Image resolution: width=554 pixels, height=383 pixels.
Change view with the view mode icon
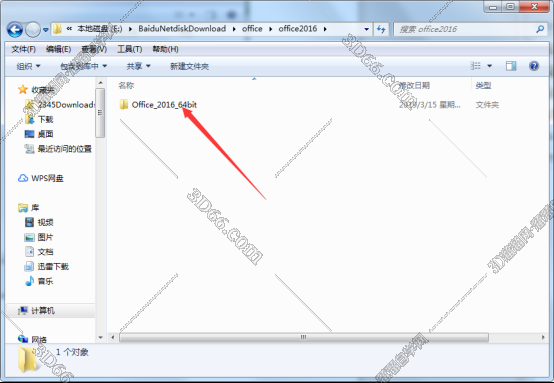point(476,66)
